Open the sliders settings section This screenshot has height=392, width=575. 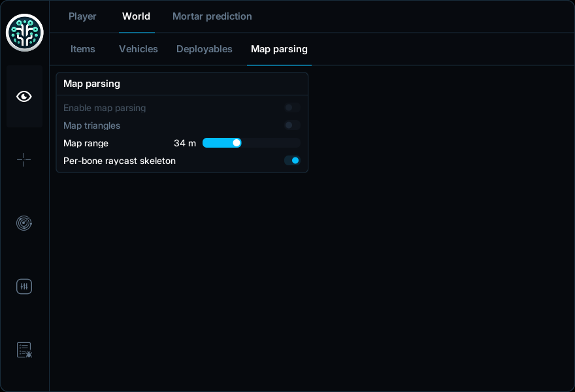point(24,286)
